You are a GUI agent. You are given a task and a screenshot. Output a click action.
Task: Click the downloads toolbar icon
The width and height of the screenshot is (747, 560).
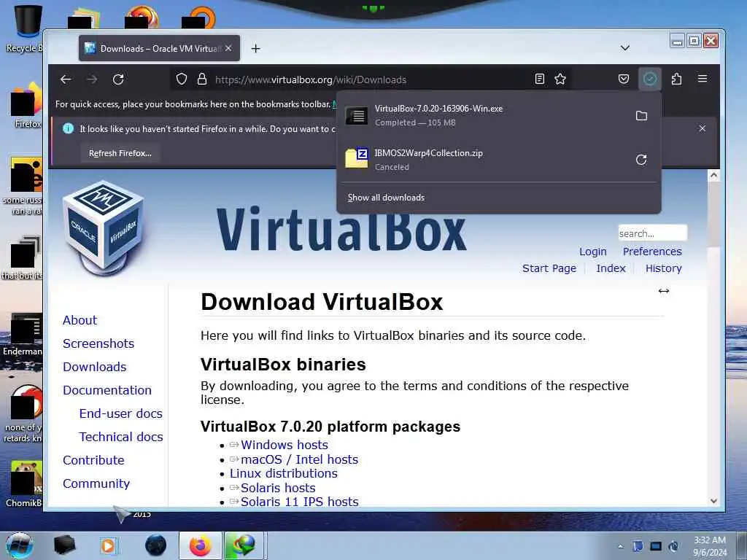pyautogui.click(x=650, y=79)
